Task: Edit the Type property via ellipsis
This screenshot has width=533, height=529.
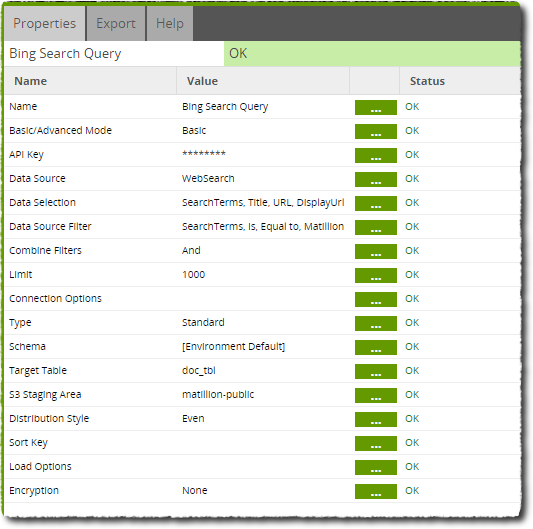Action: [376, 323]
